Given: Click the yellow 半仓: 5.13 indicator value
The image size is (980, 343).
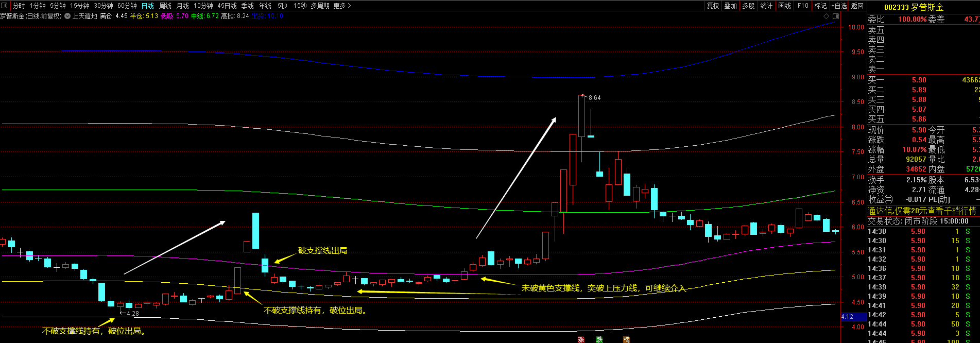Looking at the screenshot, I should [144, 16].
